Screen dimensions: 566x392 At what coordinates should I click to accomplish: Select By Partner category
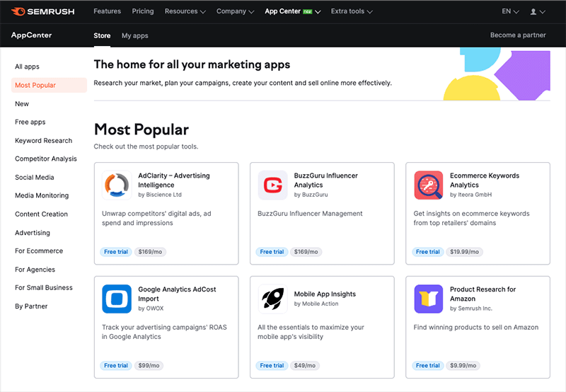pos(31,306)
